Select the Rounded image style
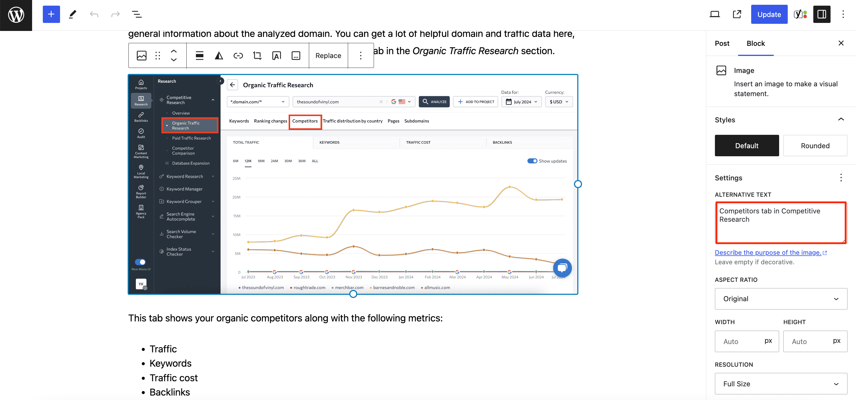 click(x=815, y=146)
